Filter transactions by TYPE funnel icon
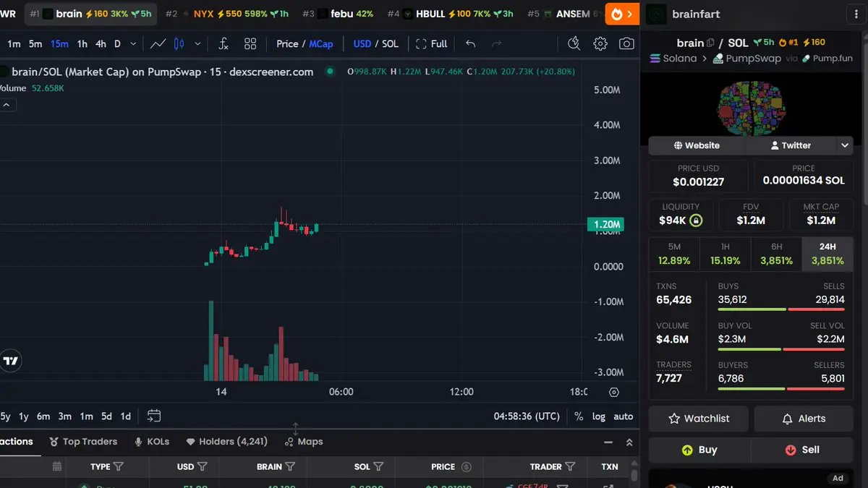 (119, 466)
